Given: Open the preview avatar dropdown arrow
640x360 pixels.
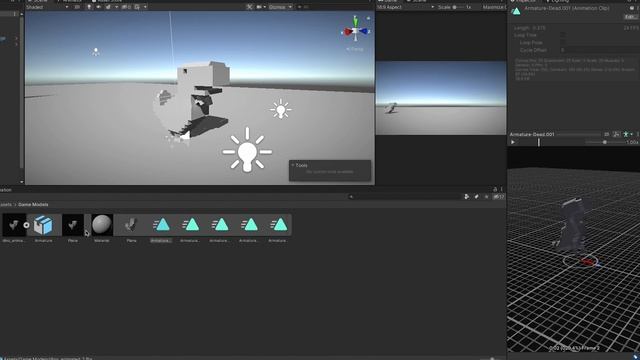Looking at the screenshot, I should [632, 134].
